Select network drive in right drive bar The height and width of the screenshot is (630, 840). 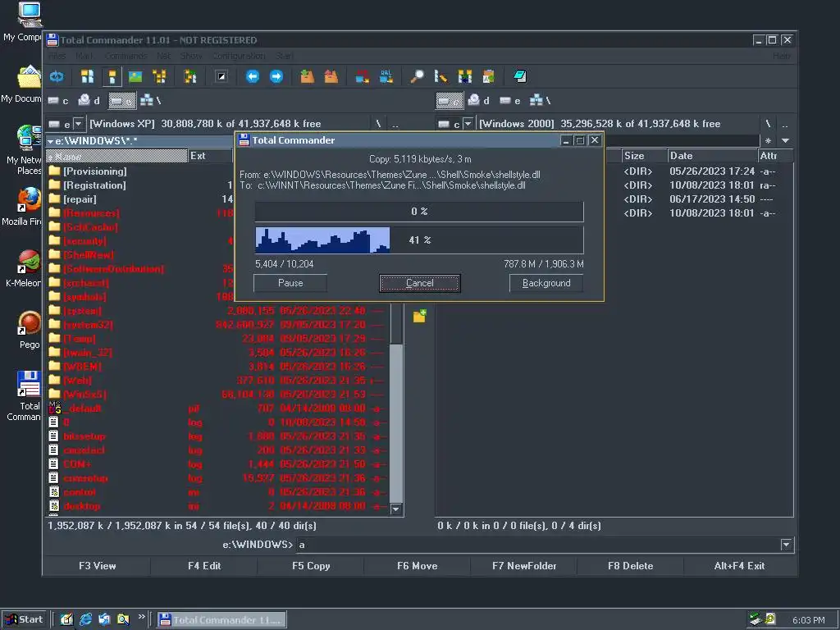pos(540,101)
